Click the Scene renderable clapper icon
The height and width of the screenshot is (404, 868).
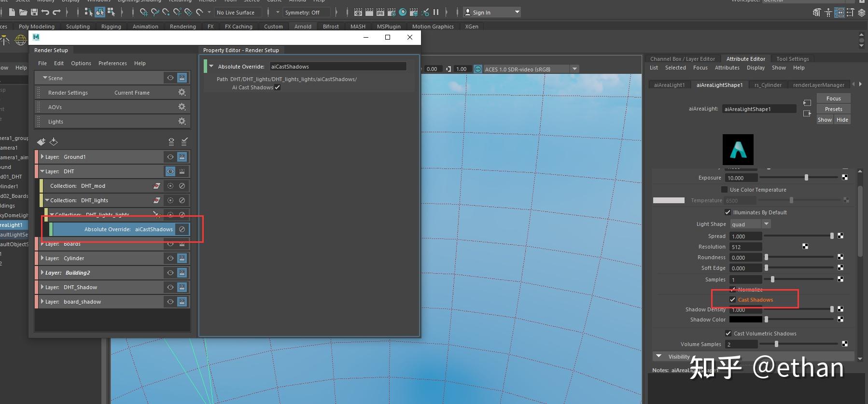(182, 78)
